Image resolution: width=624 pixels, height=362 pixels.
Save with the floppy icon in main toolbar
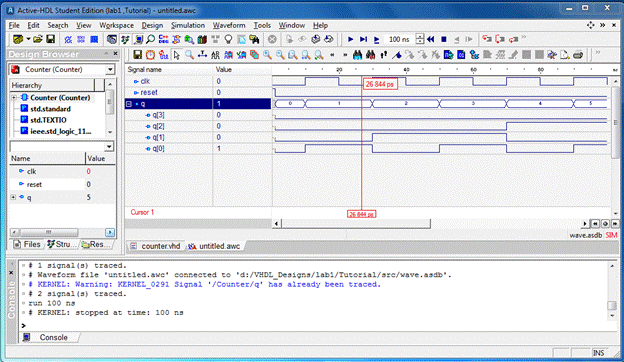coord(51,39)
